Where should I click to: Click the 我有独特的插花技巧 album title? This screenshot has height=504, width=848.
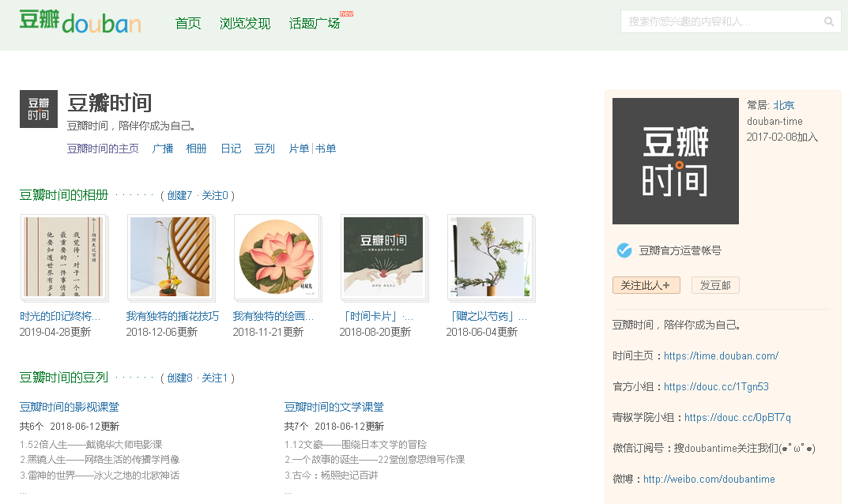[x=172, y=316]
